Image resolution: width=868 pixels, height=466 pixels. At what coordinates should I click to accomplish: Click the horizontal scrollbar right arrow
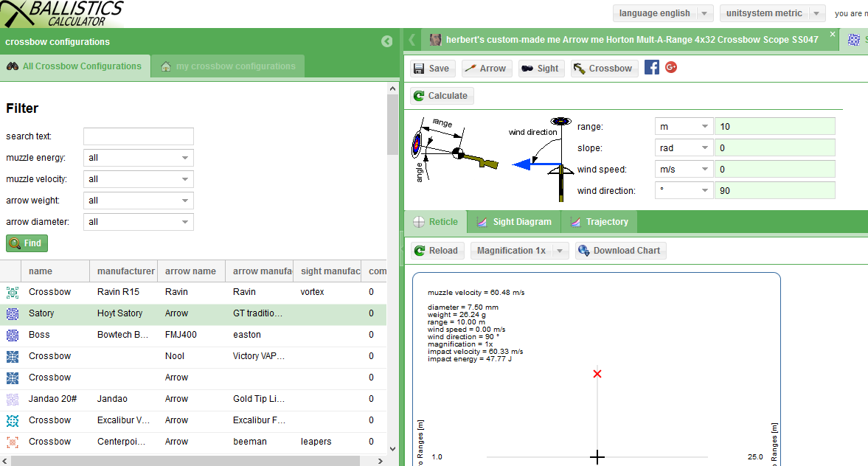click(381, 461)
